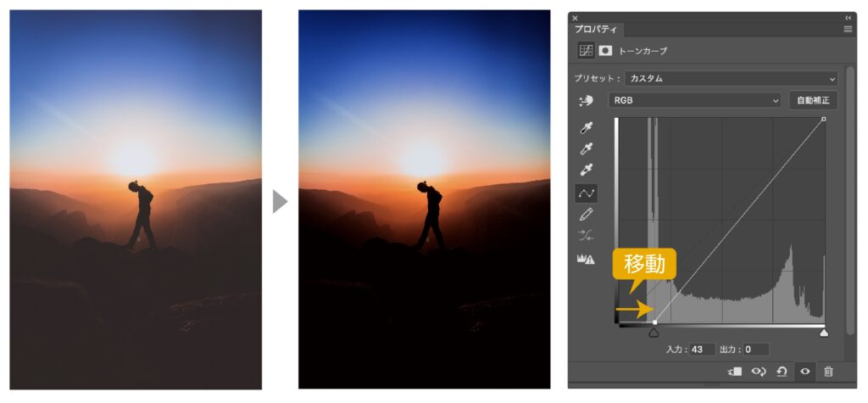Pick the white point eyedropper
The height and width of the screenshot is (403, 868).
coord(587,171)
